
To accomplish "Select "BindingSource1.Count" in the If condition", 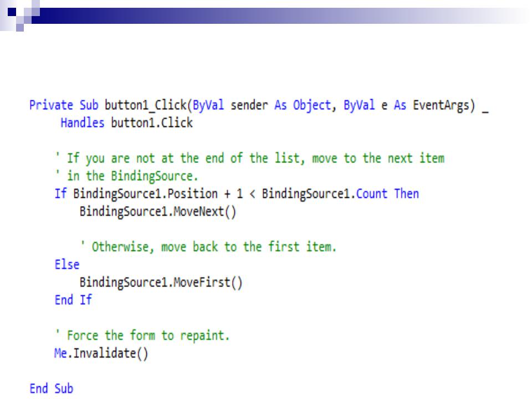I will [x=324, y=194].
